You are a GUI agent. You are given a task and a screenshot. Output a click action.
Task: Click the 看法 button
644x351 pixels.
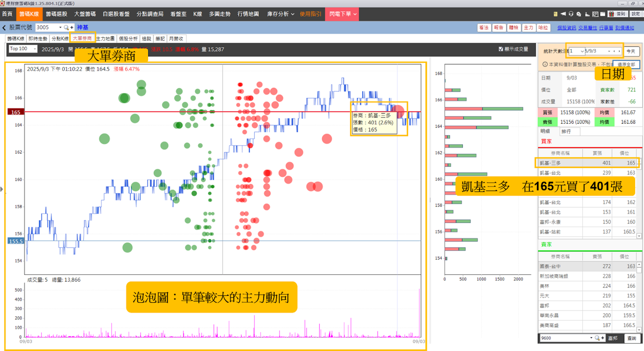pyautogui.click(x=484, y=28)
